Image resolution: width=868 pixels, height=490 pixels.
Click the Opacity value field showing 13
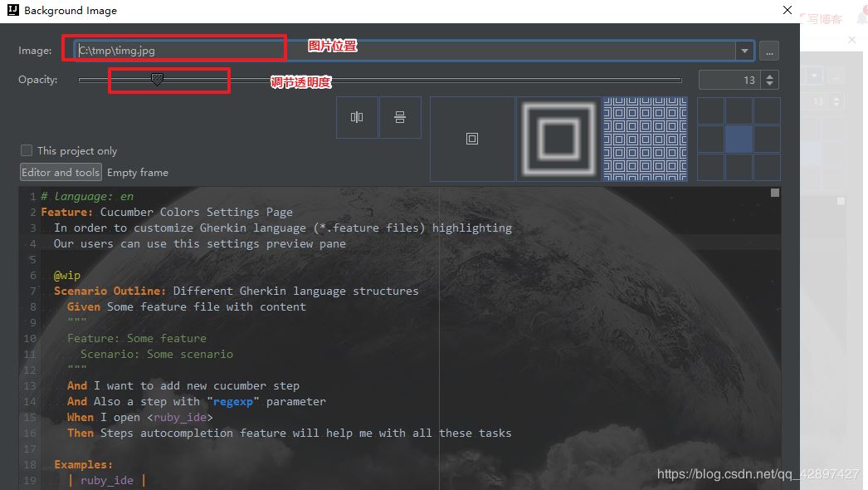(730, 80)
